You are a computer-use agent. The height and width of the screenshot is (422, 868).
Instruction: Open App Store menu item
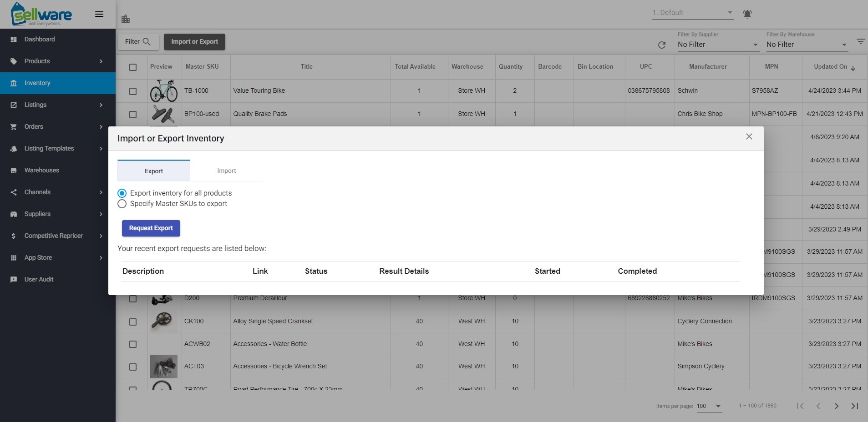57,258
